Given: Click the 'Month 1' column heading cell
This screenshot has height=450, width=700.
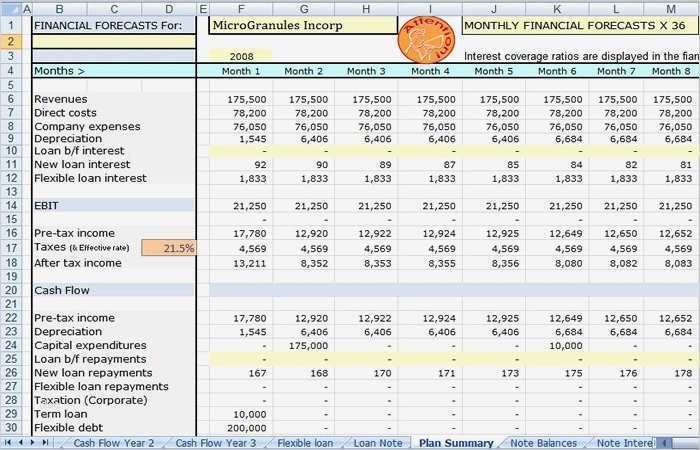Looking at the screenshot, I should coord(241,71).
